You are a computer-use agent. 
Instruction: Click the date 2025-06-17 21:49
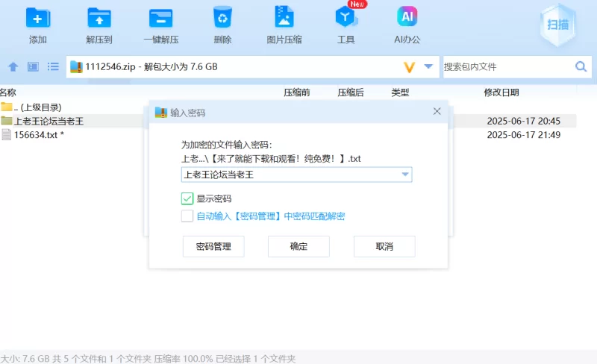524,135
